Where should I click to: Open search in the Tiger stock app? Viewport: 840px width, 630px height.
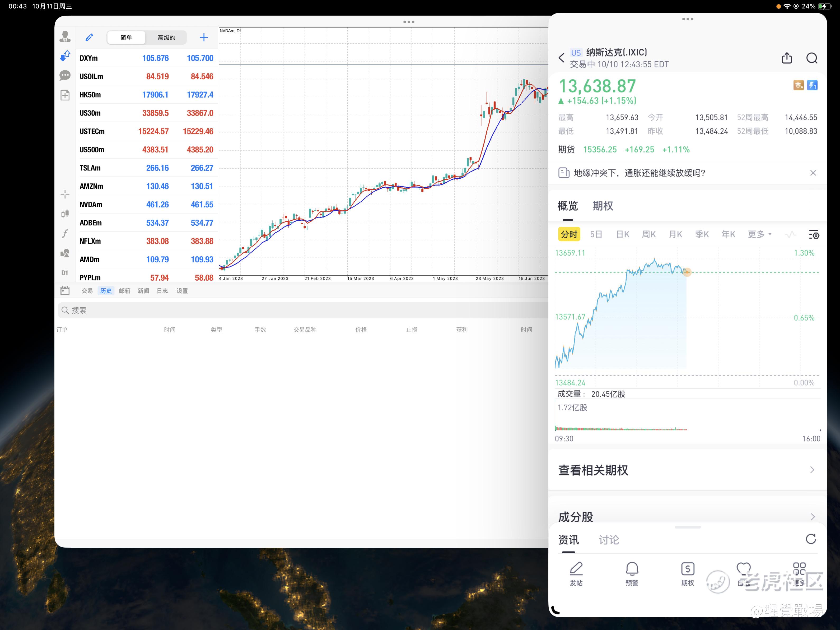tap(812, 58)
